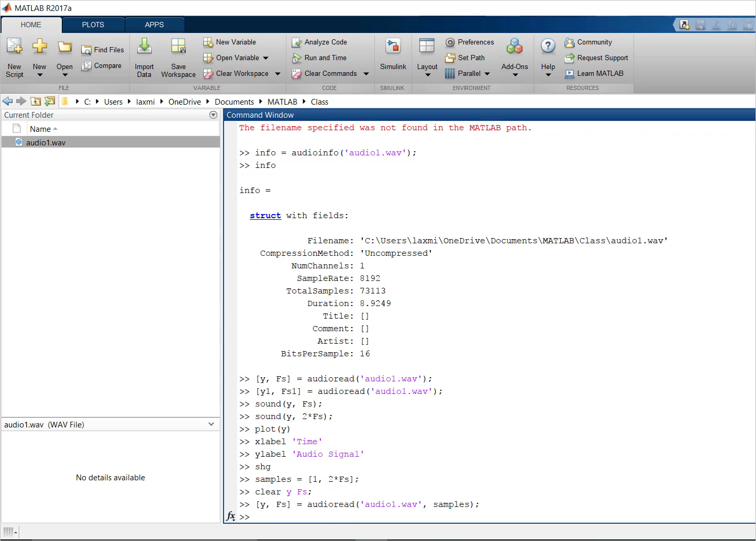Create a New Variable
Image resolution: width=756 pixels, height=541 pixels.
tap(229, 42)
